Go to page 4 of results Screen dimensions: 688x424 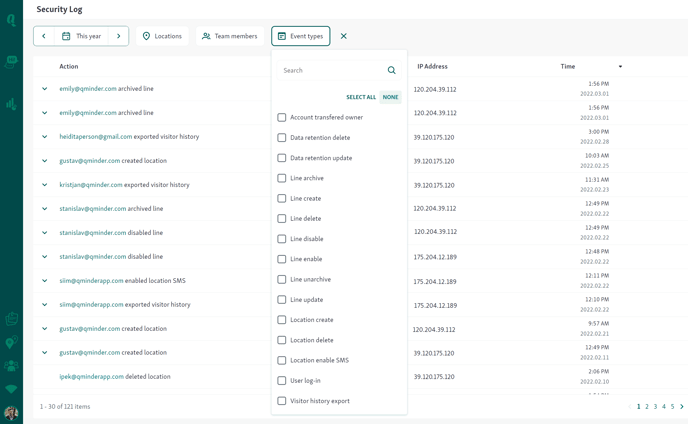664,406
